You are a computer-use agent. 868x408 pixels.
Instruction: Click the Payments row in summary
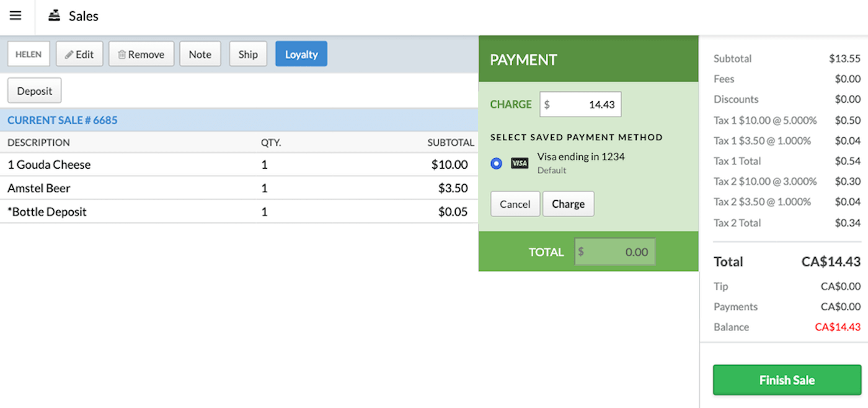click(x=787, y=307)
